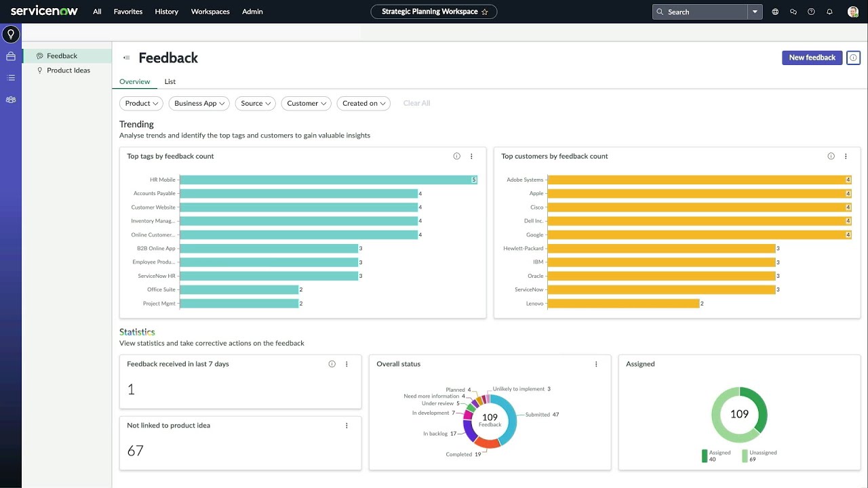Click the value 67 in Not linked card
Image resolution: width=868 pixels, height=488 pixels.
(136, 451)
